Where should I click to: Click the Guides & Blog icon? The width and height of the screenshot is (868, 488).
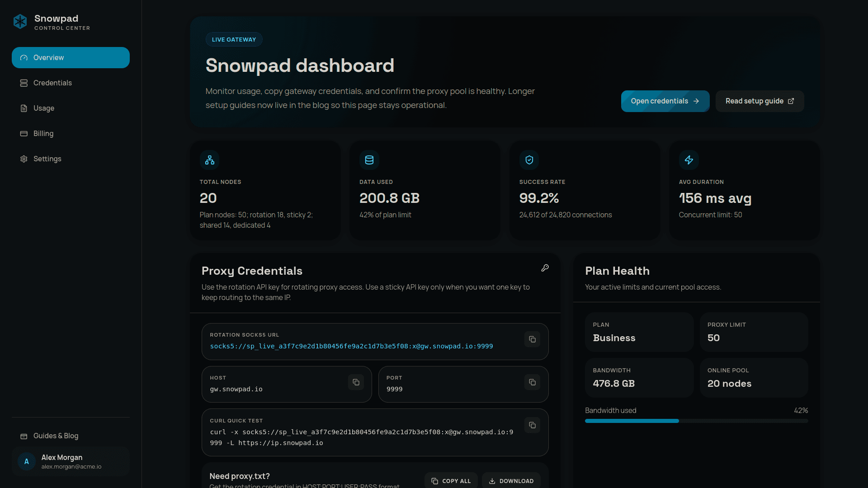(x=24, y=436)
